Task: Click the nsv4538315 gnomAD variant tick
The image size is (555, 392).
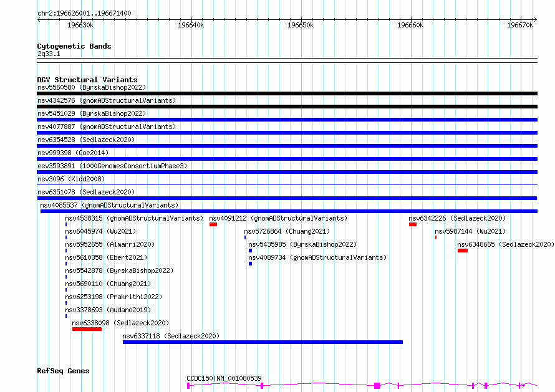Action: (66, 224)
